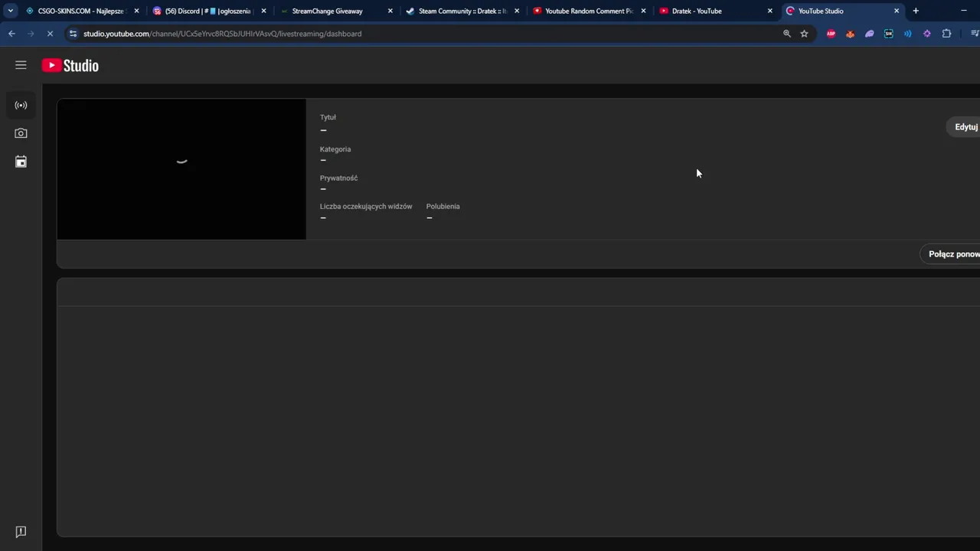The image size is (980, 551).
Task: Click the Prywatność label text
Action: point(338,178)
